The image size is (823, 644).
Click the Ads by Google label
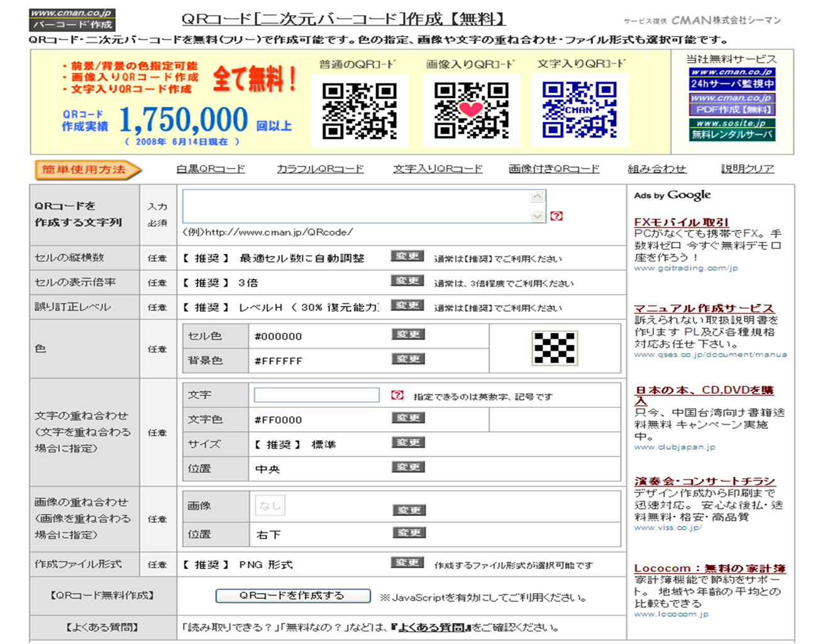[672, 195]
